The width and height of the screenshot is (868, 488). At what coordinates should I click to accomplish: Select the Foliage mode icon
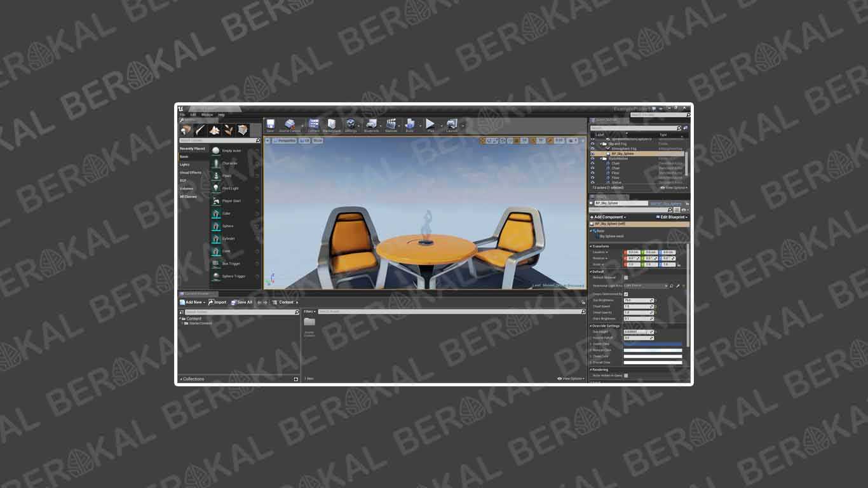[229, 129]
